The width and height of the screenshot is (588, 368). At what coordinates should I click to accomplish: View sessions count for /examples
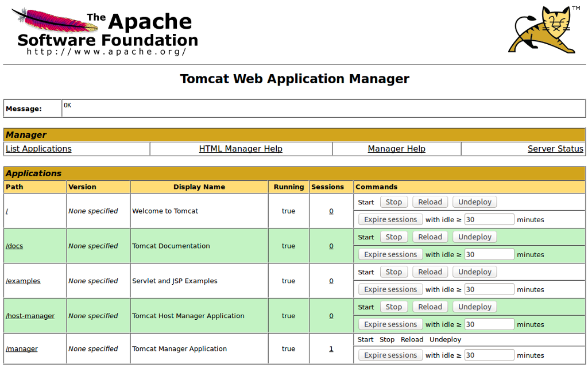coord(331,281)
